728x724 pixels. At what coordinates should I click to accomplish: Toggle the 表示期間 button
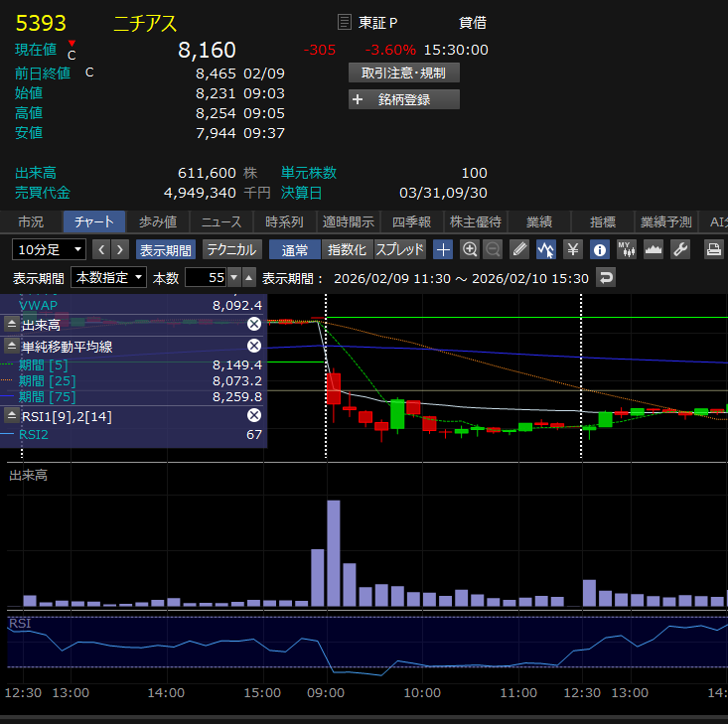tap(165, 249)
